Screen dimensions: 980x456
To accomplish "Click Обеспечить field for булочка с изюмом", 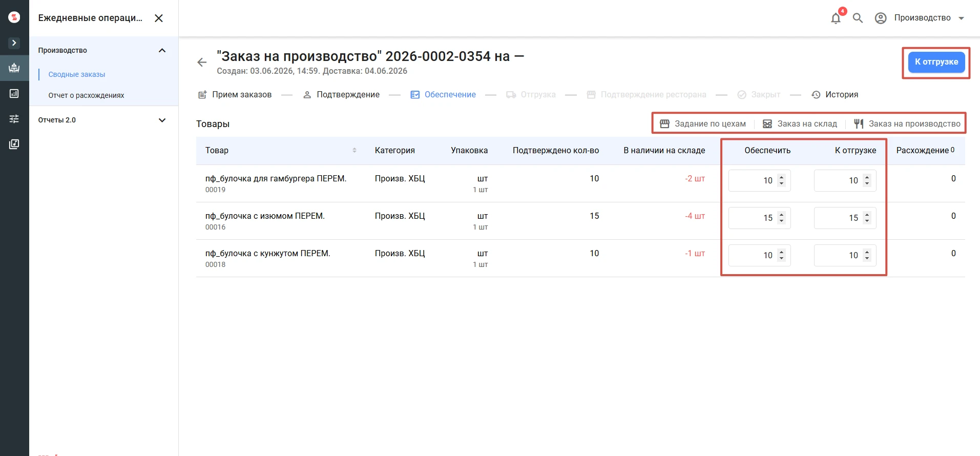I will click(x=759, y=218).
